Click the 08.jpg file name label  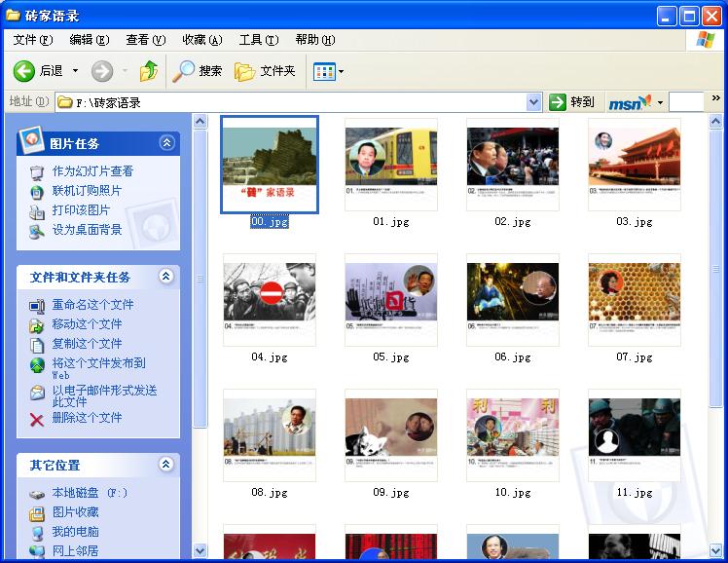(270, 493)
